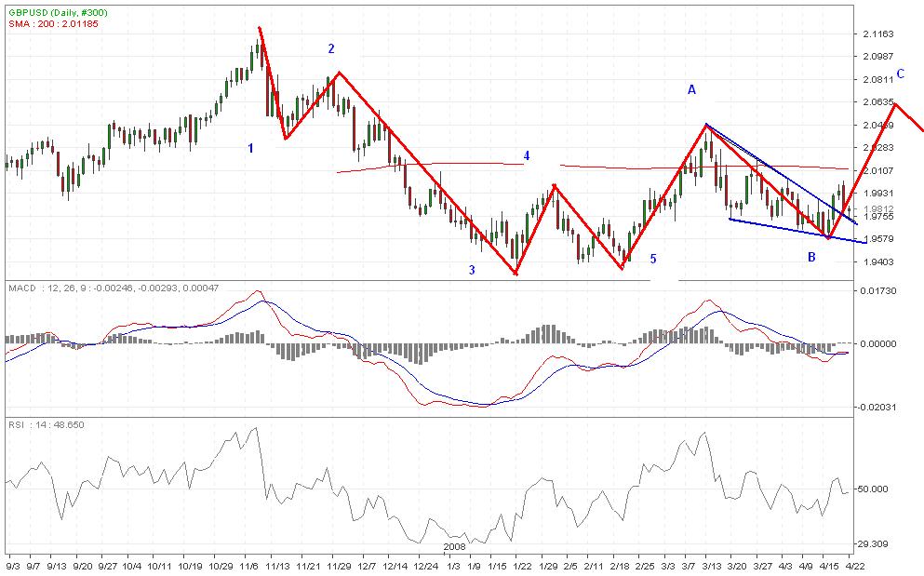Viewport: 924px width, 576px height.
Task: Select the Elliott wave label B
Action: click(811, 257)
